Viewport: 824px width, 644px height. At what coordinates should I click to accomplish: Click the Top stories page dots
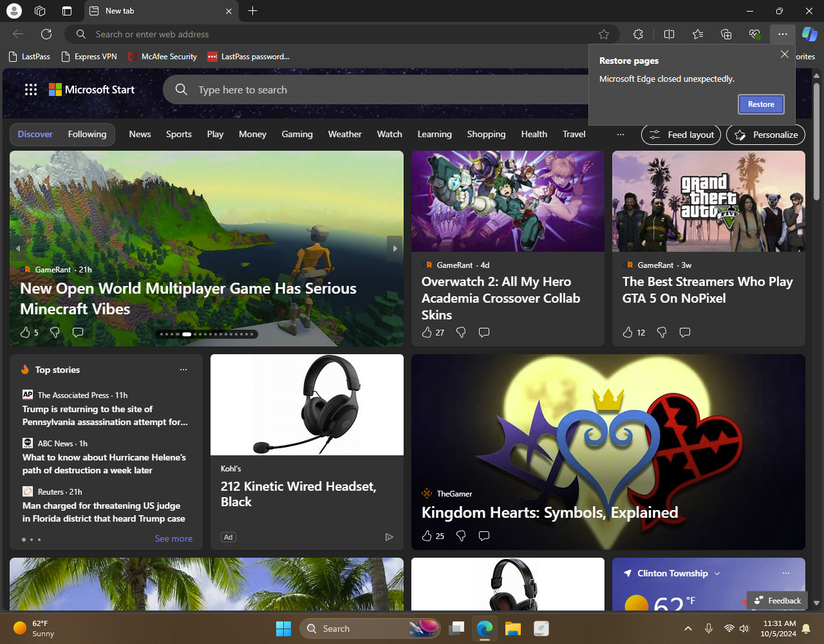31,539
